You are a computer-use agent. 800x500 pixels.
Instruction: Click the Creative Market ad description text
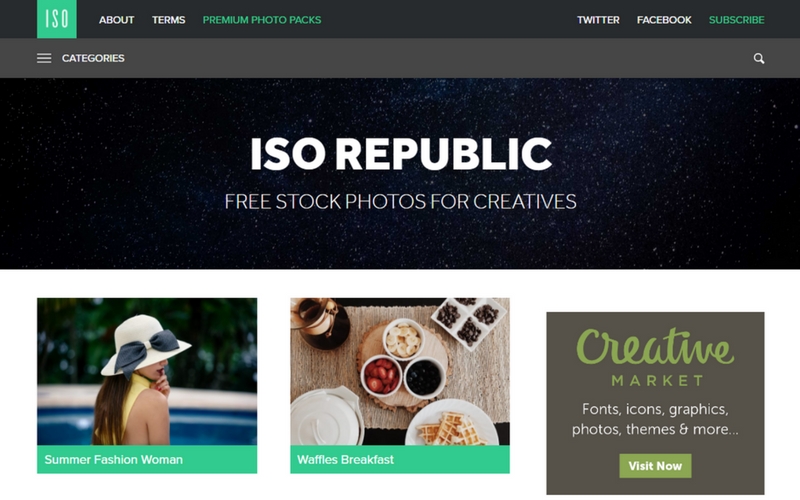click(655, 419)
